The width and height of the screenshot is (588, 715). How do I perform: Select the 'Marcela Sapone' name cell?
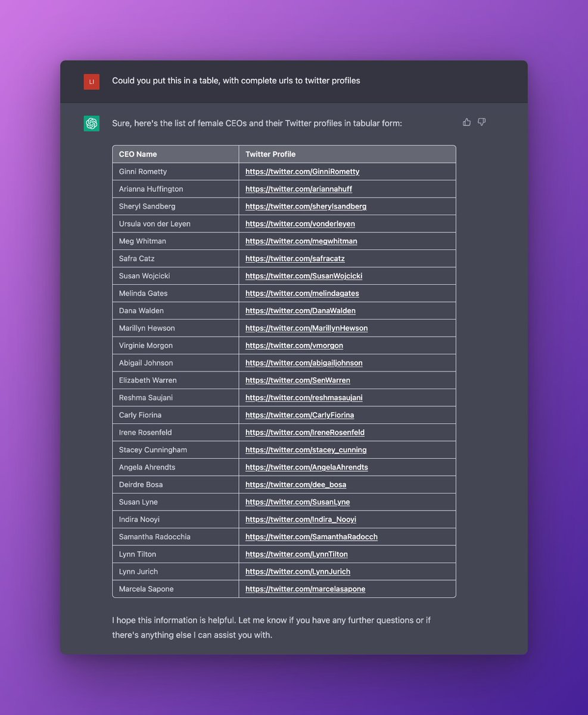[176, 589]
